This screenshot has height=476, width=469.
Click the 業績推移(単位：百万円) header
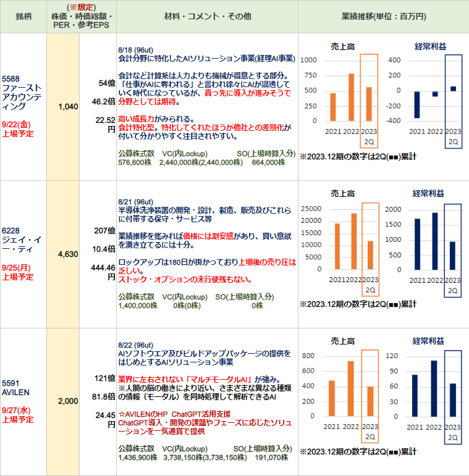(384, 17)
